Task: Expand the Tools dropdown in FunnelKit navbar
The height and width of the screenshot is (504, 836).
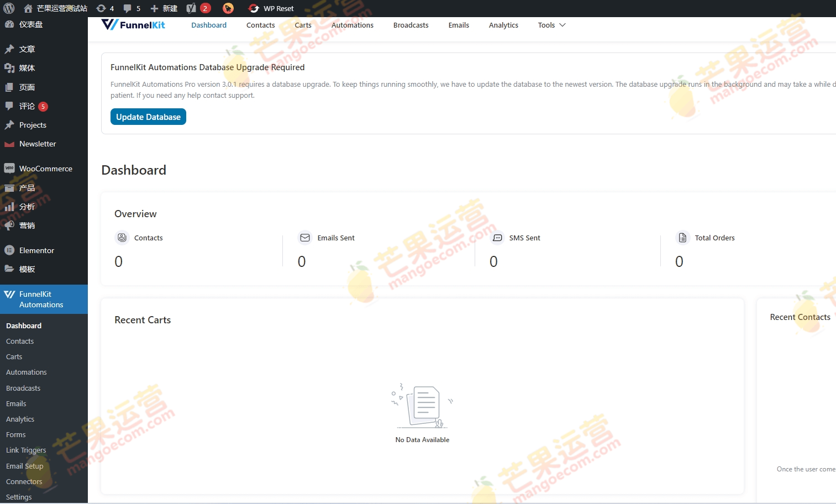Action: pyautogui.click(x=551, y=25)
